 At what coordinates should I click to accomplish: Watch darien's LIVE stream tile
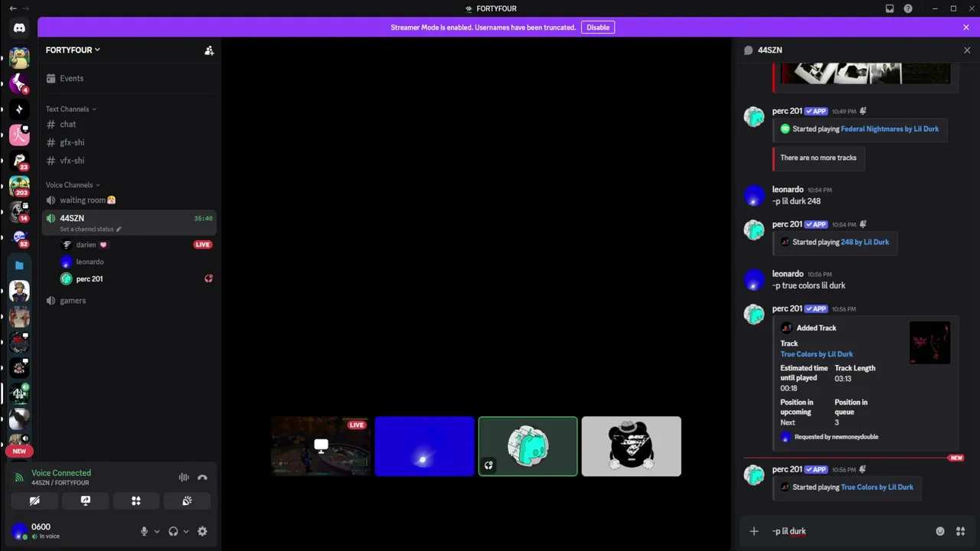tap(322, 446)
